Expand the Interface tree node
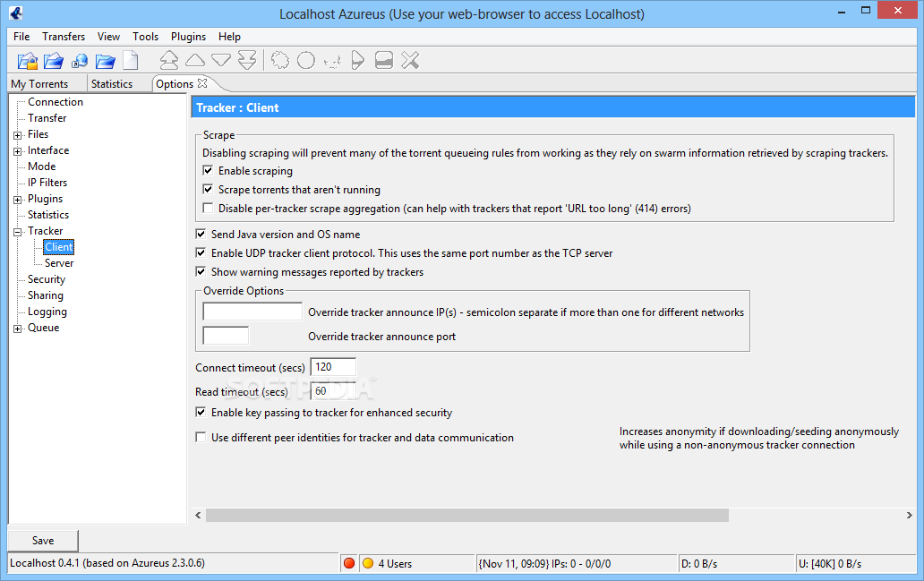Screen dimensions: 924x581 click(18, 151)
